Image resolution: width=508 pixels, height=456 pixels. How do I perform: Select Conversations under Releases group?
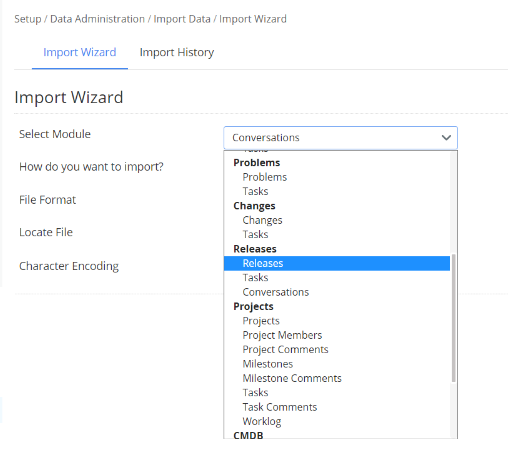point(276,292)
